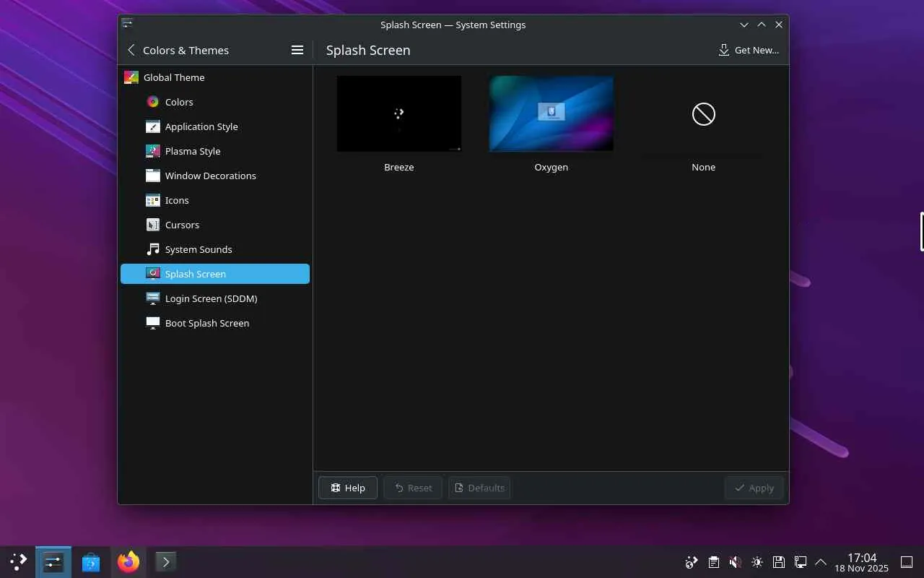Select the None splash screen option
The height and width of the screenshot is (578, 924).
tap(704, 113)
